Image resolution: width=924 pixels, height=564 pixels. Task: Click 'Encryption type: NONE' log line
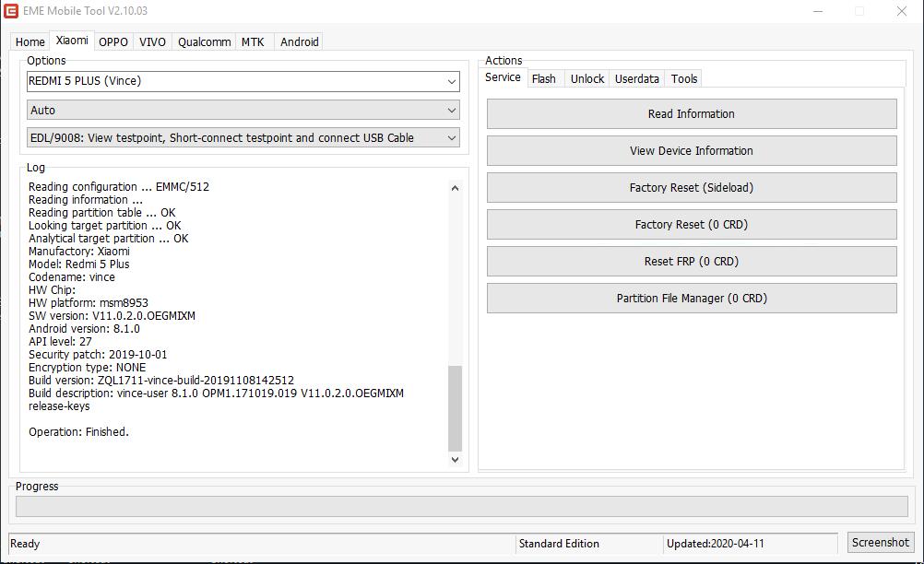[88, 368]
